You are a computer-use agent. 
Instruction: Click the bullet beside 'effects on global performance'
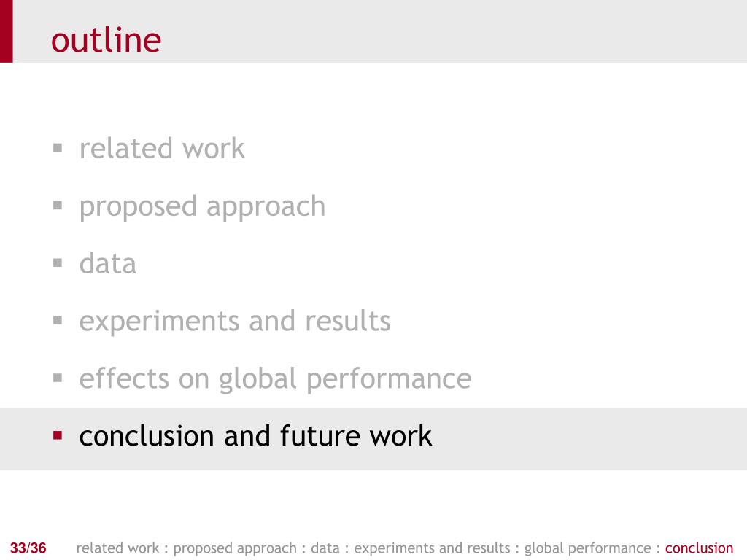(58, 378)
